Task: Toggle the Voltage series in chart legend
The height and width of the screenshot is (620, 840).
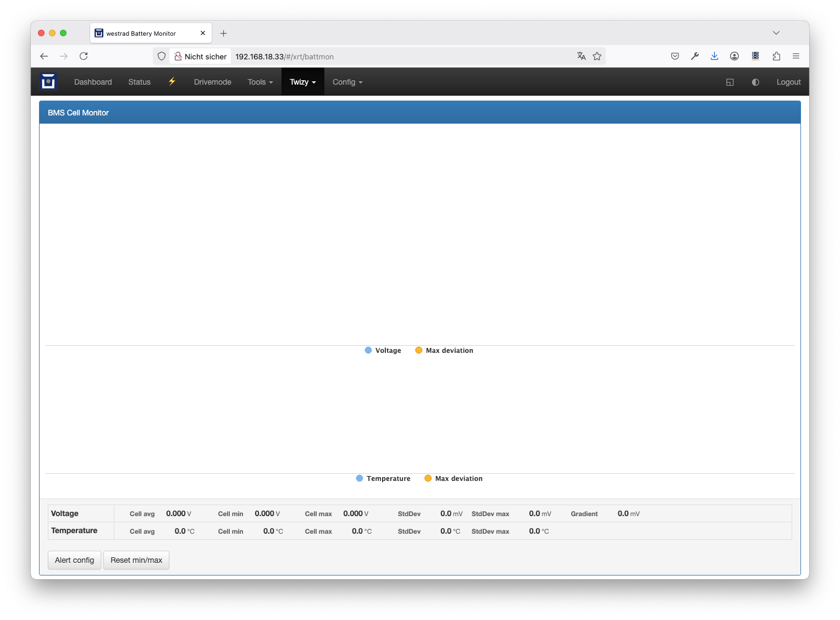Action: click(x=383, y=351)
